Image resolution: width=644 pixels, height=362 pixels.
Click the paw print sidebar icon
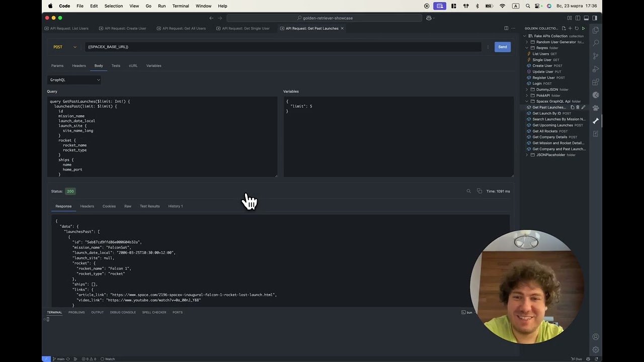point(596,108)
